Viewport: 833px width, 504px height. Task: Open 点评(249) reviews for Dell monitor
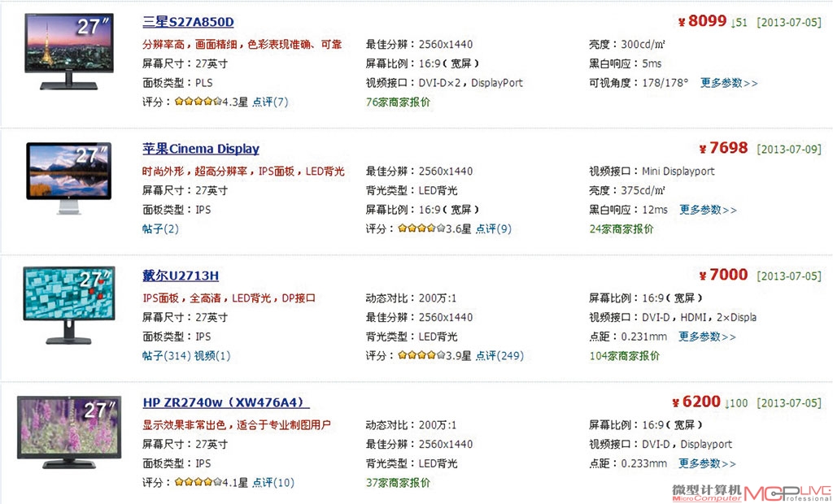[x=499, y=356]
